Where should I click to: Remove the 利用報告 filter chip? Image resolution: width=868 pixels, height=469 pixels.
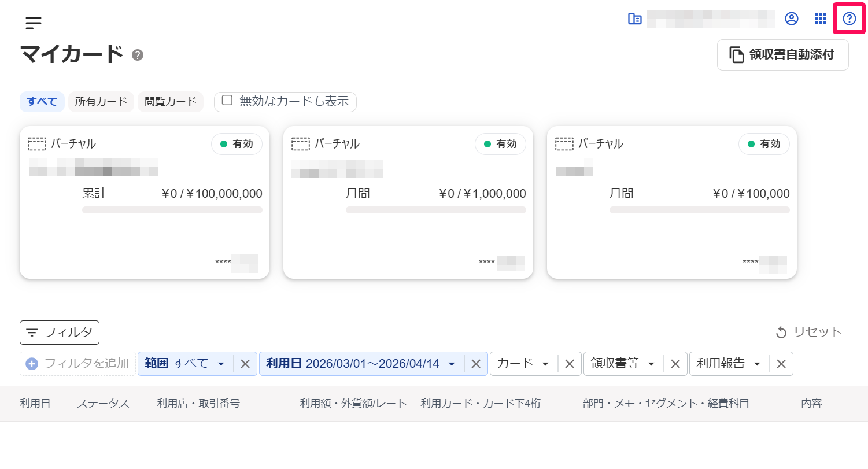(x=781, y=364)
